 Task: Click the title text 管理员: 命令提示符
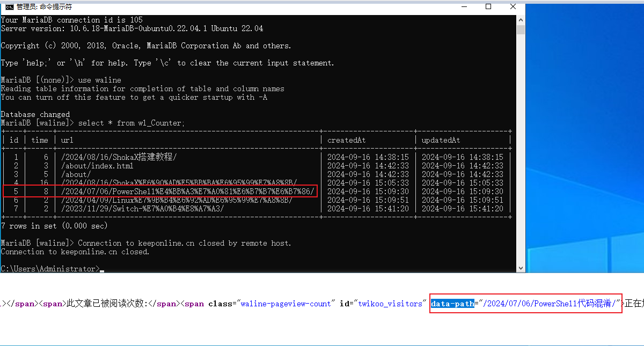tap(44, 7)
